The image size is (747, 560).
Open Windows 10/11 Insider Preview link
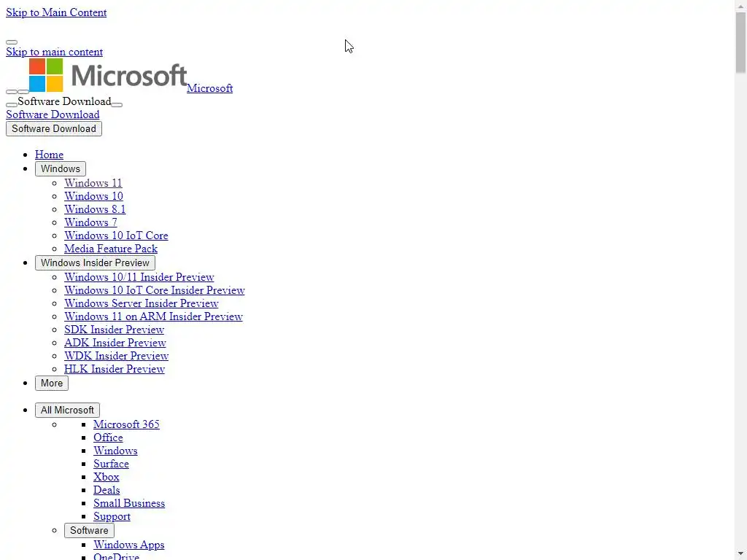coord(139,276)
